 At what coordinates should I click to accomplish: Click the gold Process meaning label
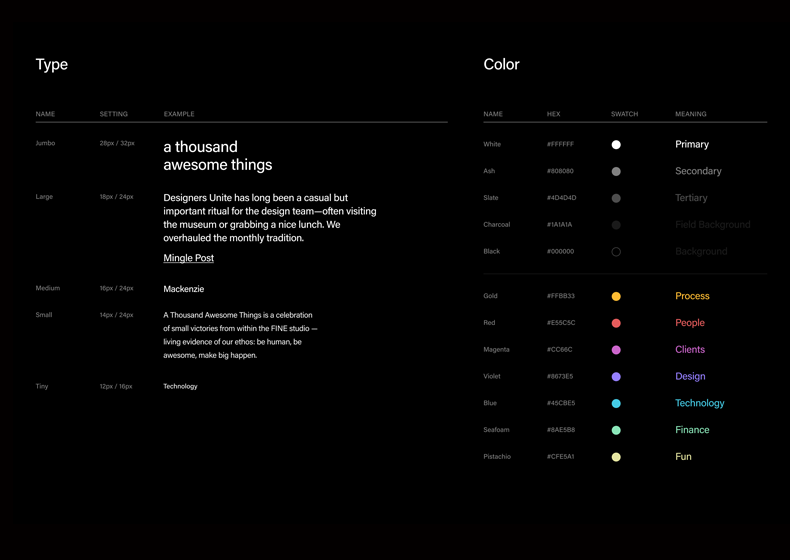692,296
